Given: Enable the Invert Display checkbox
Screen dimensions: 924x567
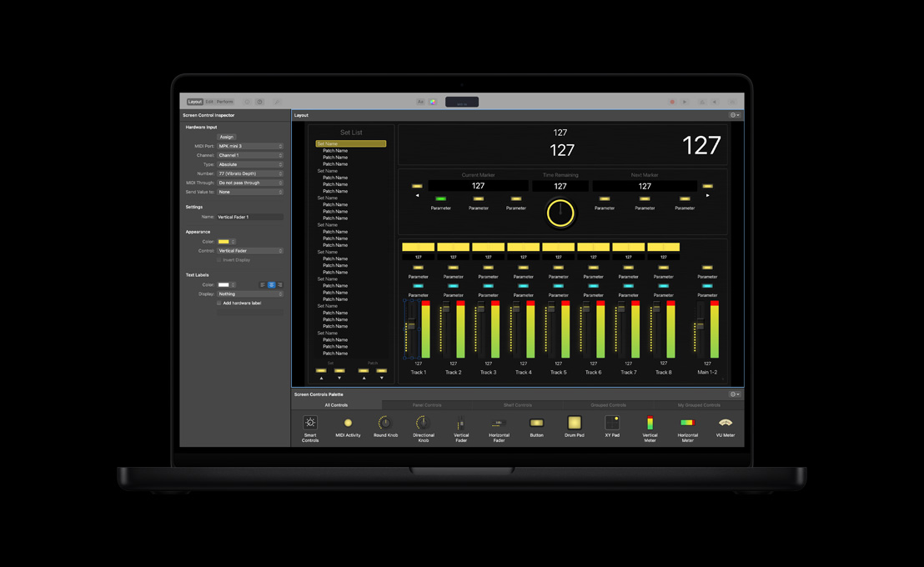Looking at the screenshot, I should (219, 260).
